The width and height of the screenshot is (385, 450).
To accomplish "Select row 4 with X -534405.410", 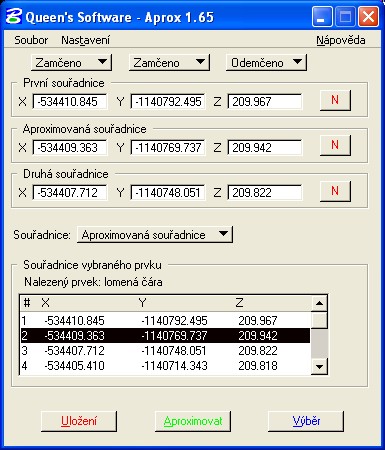I will [165, 366].
